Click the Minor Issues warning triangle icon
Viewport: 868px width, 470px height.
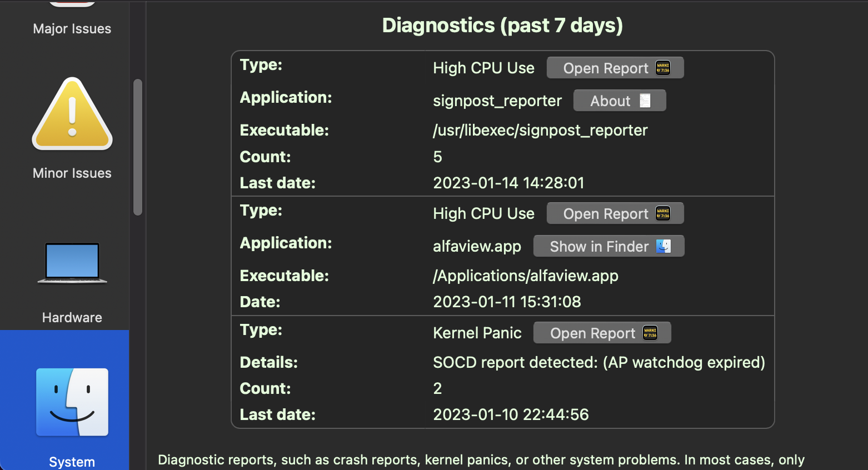72,114
